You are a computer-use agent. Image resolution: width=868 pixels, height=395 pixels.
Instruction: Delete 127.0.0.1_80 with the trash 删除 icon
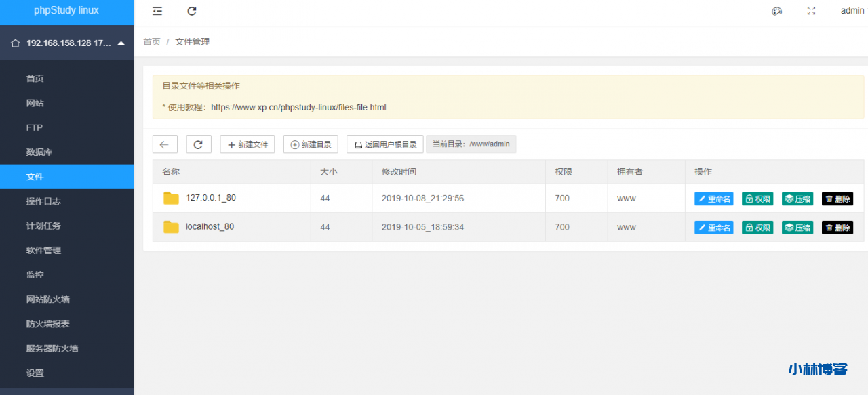(837, 199)
